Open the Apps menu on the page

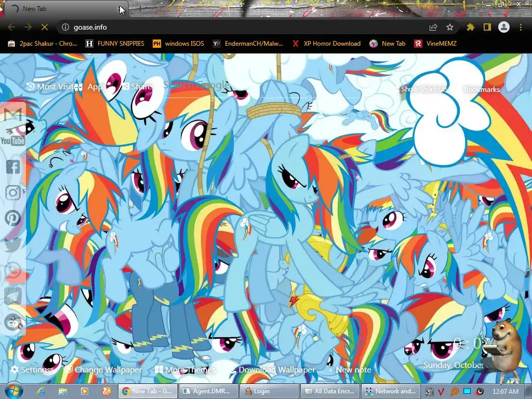tap(90, 87)
